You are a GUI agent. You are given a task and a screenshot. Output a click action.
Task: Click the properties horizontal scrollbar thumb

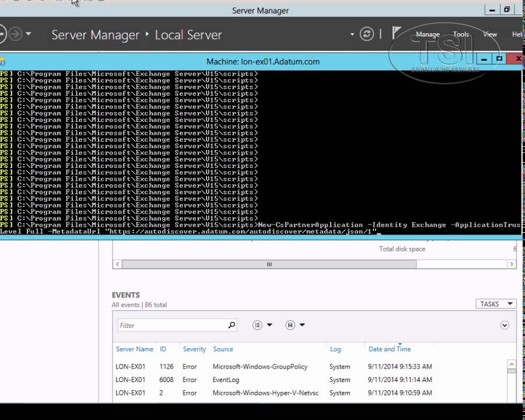(269, 264)
